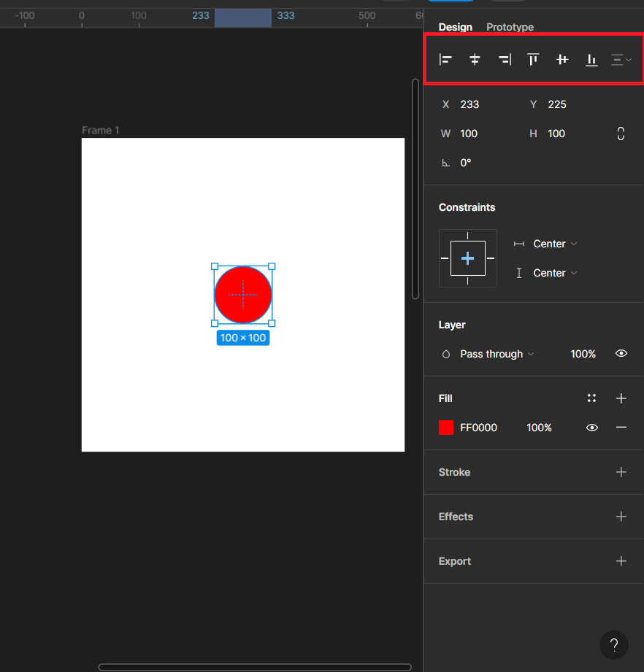Click the vertical canvas scrollbar
The width and height of the screenshot is (644, 672).
[x=415, y=189]
